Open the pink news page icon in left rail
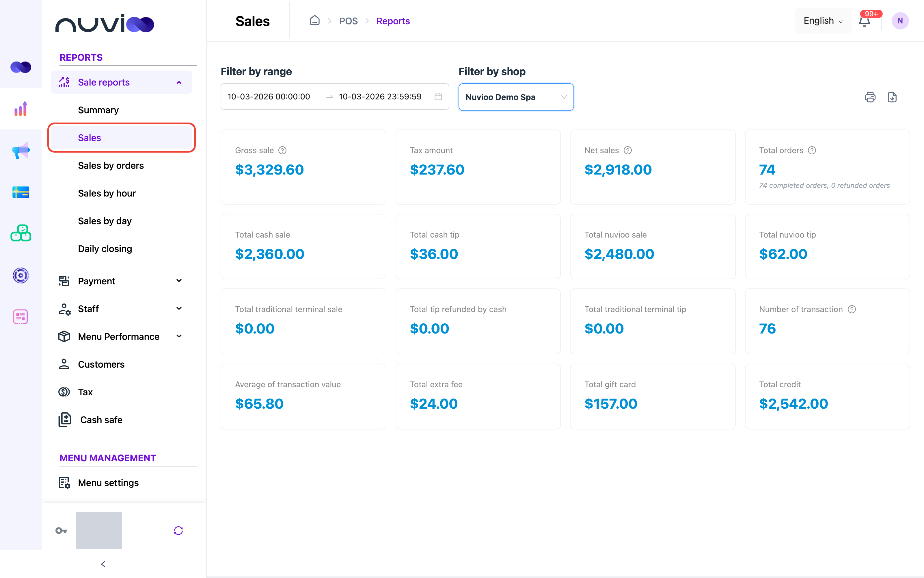The image size is (924, 578). coord(21,317)
